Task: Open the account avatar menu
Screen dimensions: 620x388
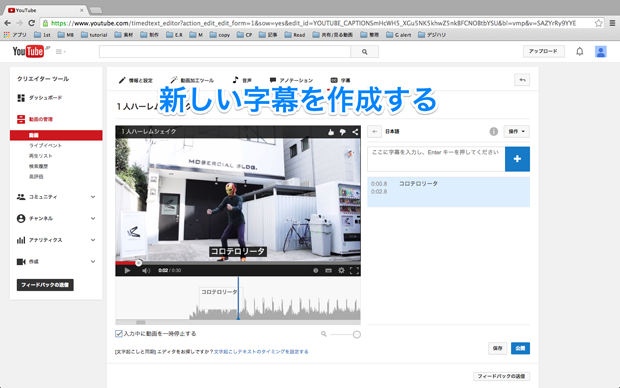Action: pyautogui.click(x=601, y=51)
